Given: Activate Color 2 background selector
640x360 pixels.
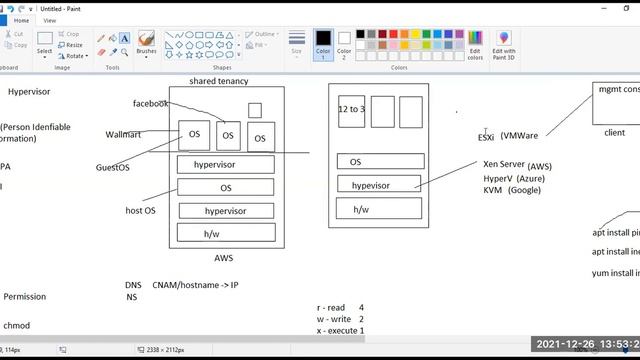Looking at the screenshot, I should tap(344, 45).
